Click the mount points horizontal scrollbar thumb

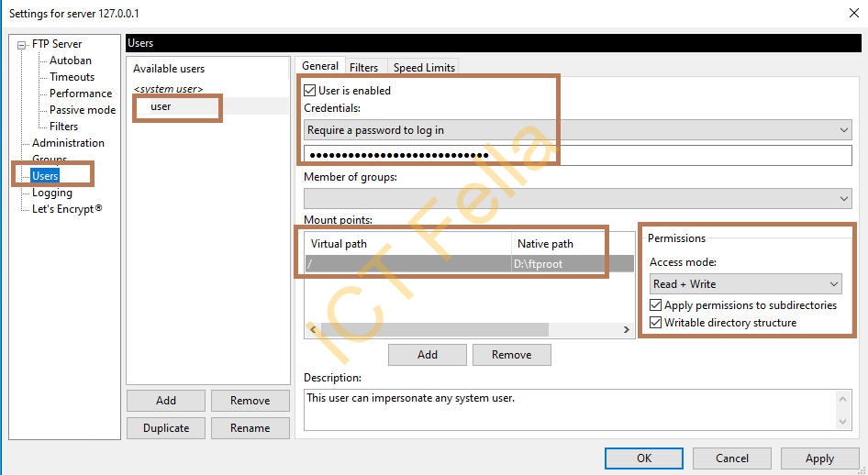click(435, 329)
